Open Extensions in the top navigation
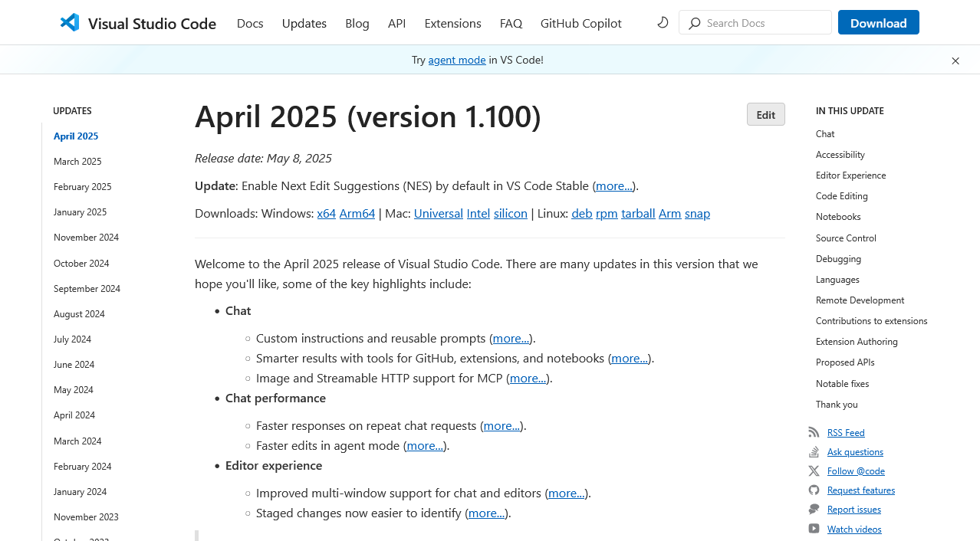The height and width of the screenshot is (541, 980). click(x=452, y=23)
